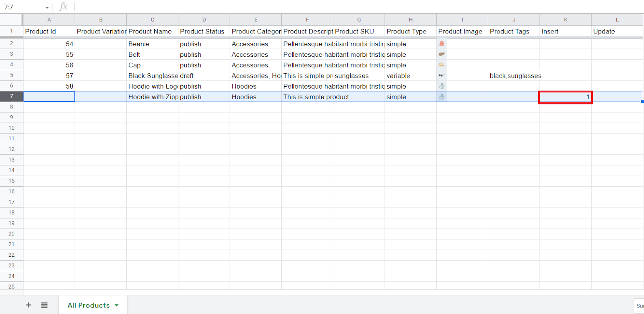Click the select-all corner box

[x=11, y=20]
